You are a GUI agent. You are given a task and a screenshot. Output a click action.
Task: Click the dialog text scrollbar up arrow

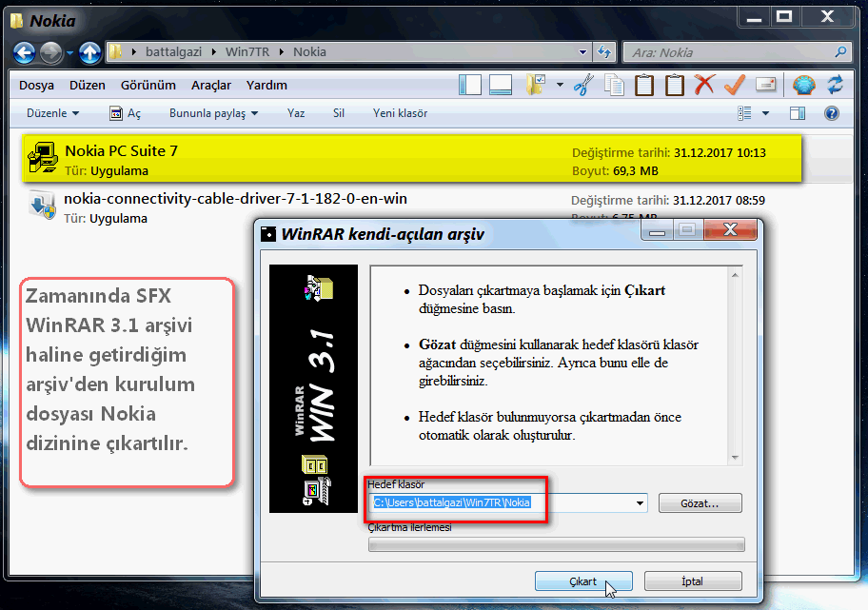[735, 275]
